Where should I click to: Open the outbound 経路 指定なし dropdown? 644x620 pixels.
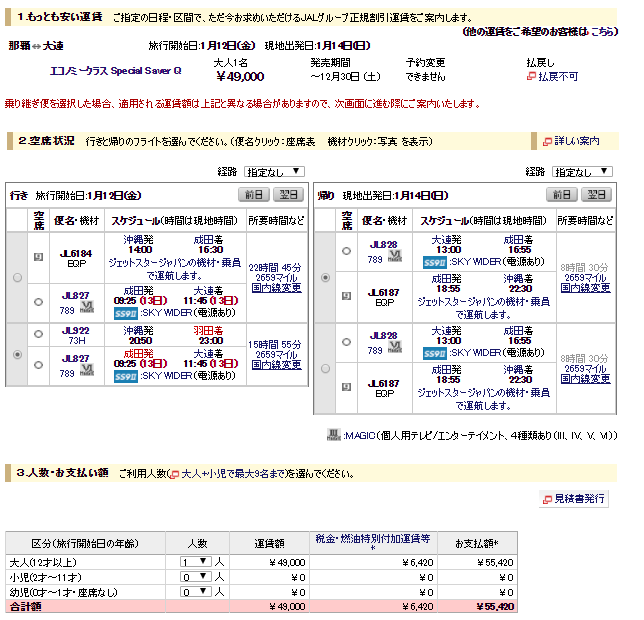click(x=274, y=172)
